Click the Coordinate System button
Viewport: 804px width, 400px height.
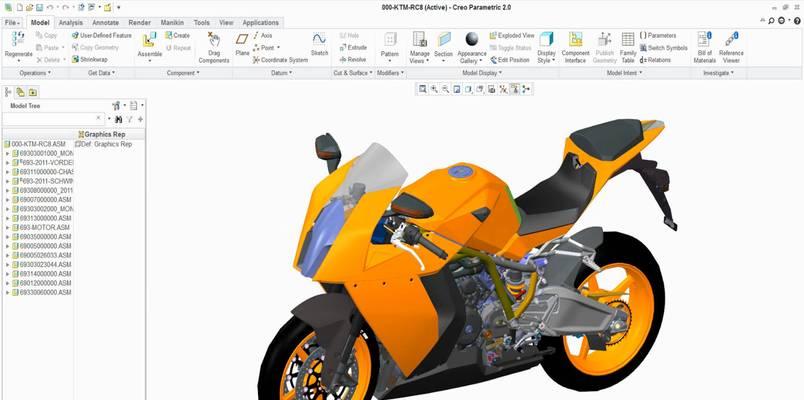[x=280, y=60]
